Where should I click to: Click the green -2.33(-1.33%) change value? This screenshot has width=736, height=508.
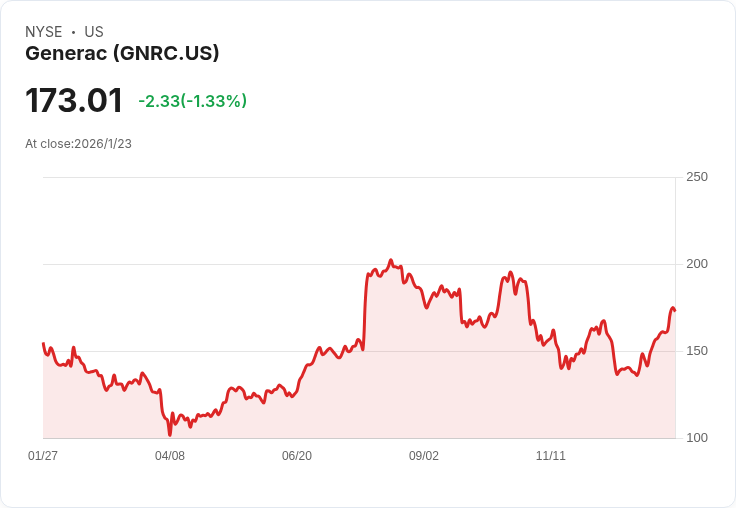tap(192, 101)
